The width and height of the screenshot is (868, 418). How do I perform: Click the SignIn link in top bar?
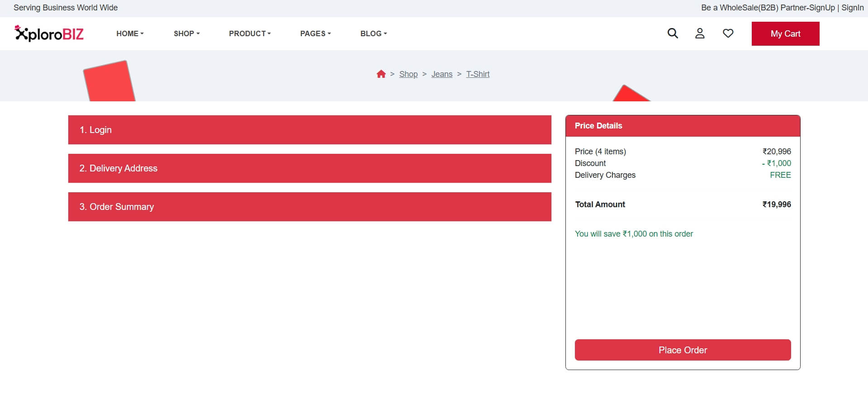tap(852, 8)
